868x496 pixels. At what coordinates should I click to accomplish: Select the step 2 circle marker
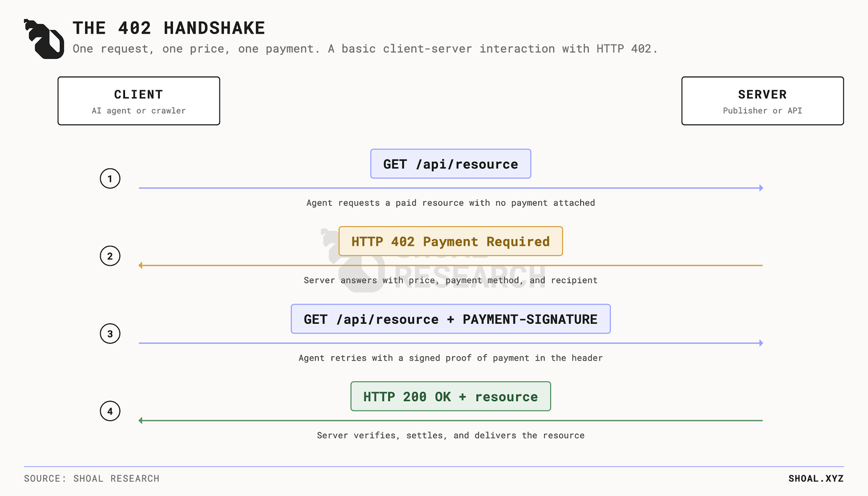pos(110,256)
